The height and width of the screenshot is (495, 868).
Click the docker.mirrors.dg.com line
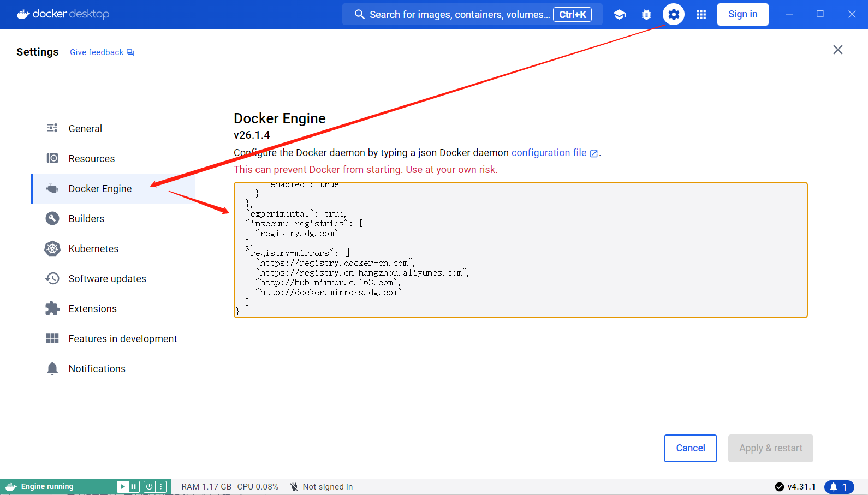(329, 293)
